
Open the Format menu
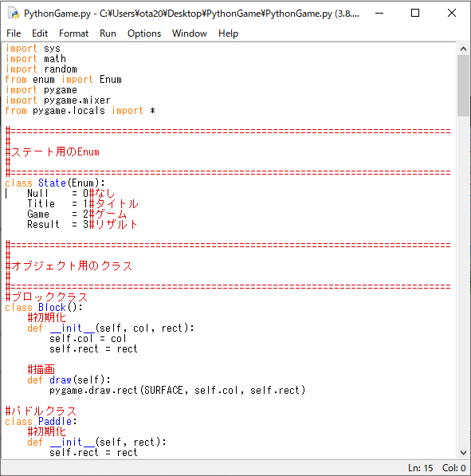(x=74, y=33)
